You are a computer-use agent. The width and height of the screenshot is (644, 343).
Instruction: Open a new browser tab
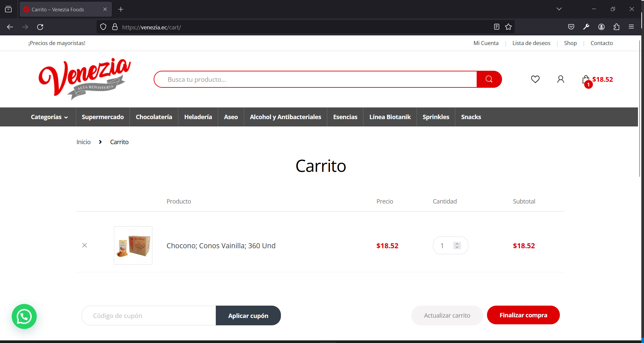click(x=121, y=9)
